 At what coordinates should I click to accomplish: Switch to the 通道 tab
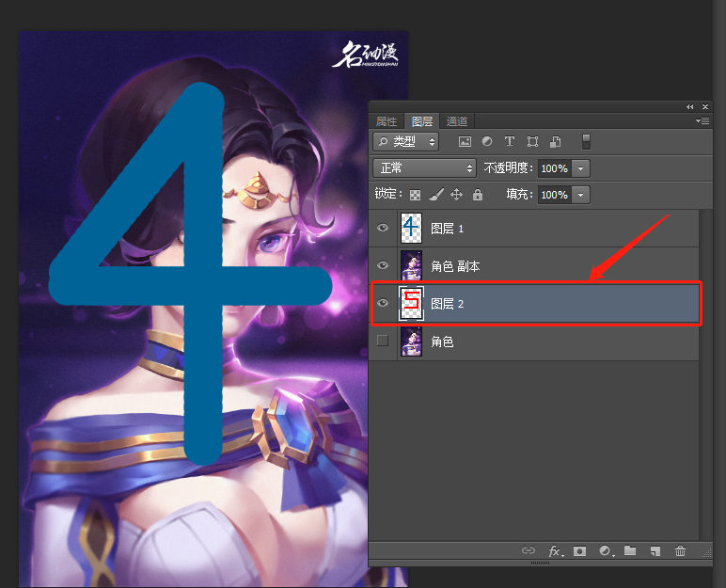point(457,121)
